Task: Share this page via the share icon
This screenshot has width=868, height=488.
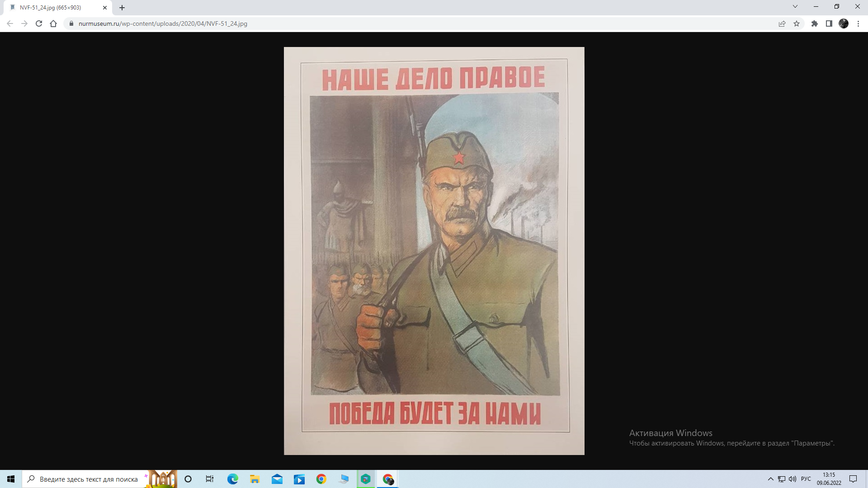Action: click(x=782, y=23)
